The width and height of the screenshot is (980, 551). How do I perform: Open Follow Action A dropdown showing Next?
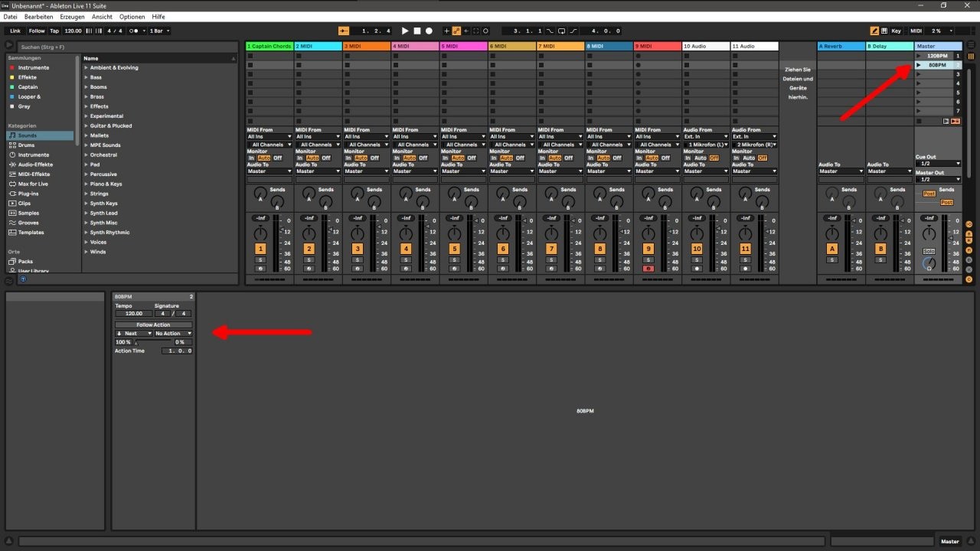[x=133, y=334]
